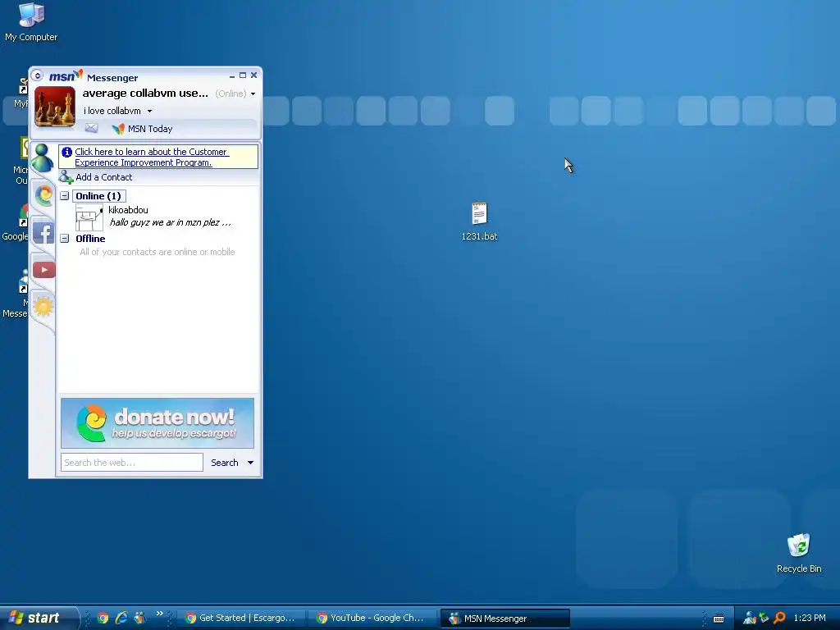This screenshot has width=840, height=630.
Task: Open MSN Today
Action: [143, 129]
